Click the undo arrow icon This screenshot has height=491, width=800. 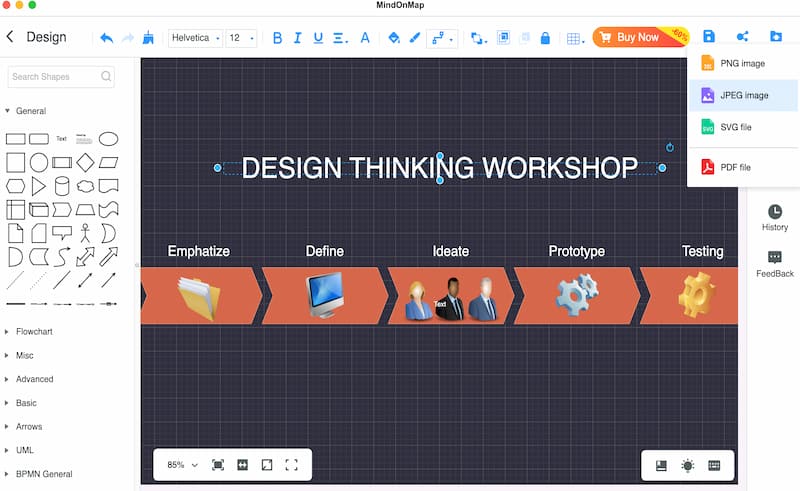pyautogui.click(x=107, y=38)
